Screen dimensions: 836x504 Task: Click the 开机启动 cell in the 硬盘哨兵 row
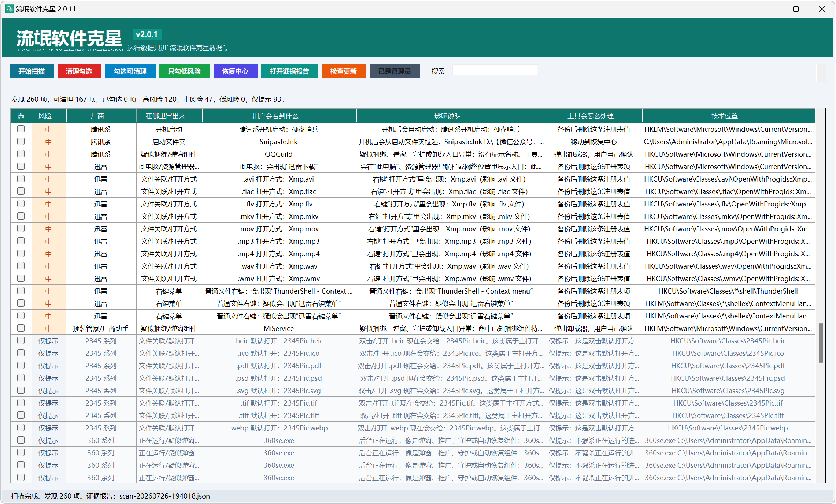pyautogui.click(x=169, y=130)
